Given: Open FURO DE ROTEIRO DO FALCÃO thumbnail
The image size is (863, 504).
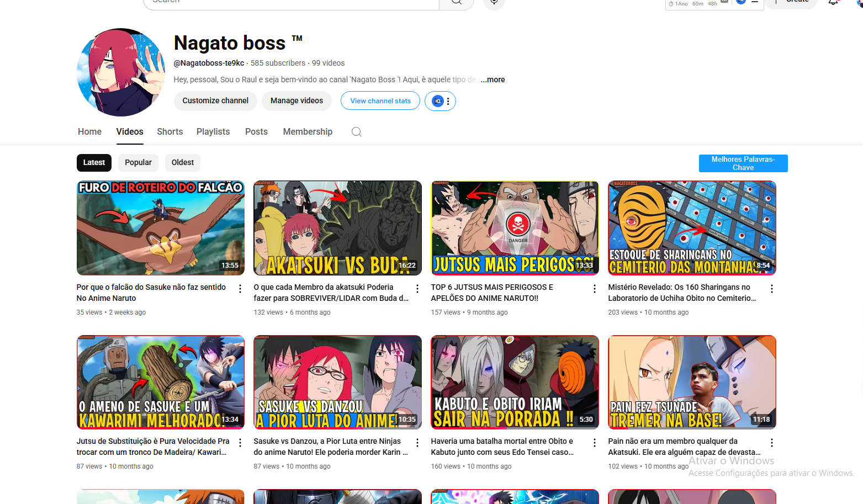Looking at the screenshot, I should click(x=161, y=228).
